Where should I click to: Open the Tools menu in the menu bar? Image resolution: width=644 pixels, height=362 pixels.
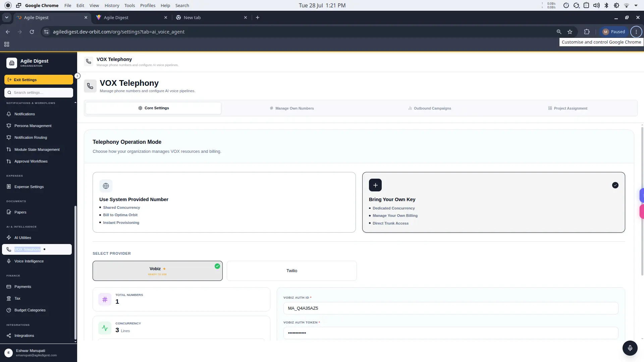[129, 5]
